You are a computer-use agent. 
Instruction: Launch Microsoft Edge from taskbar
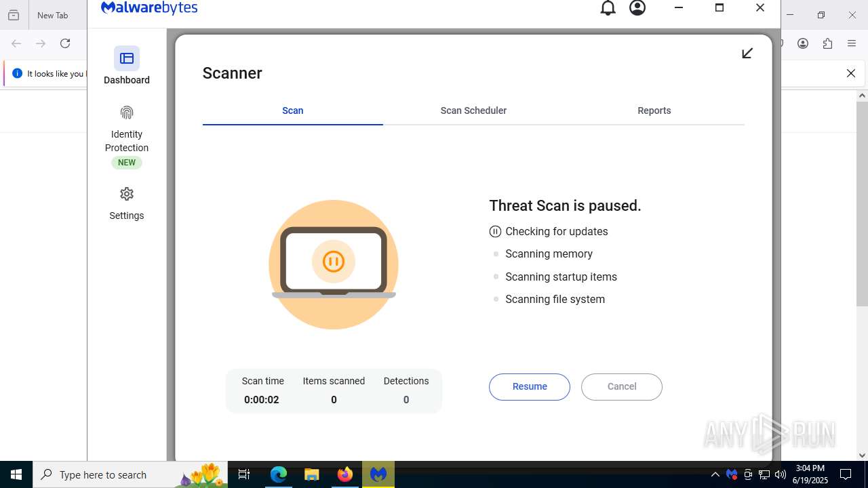pos(279,474)
